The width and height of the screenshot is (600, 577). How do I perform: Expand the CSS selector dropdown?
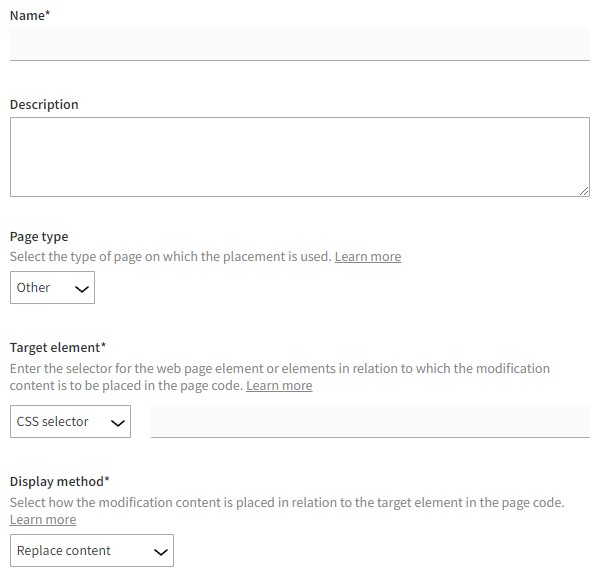[70, 422]
